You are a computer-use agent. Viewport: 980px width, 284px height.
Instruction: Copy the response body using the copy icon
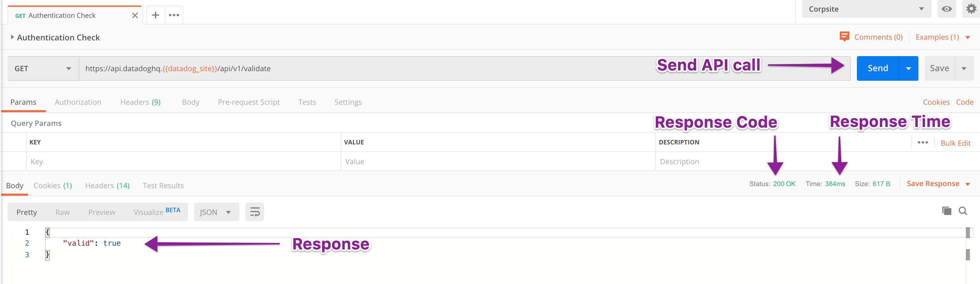[946, 210]
